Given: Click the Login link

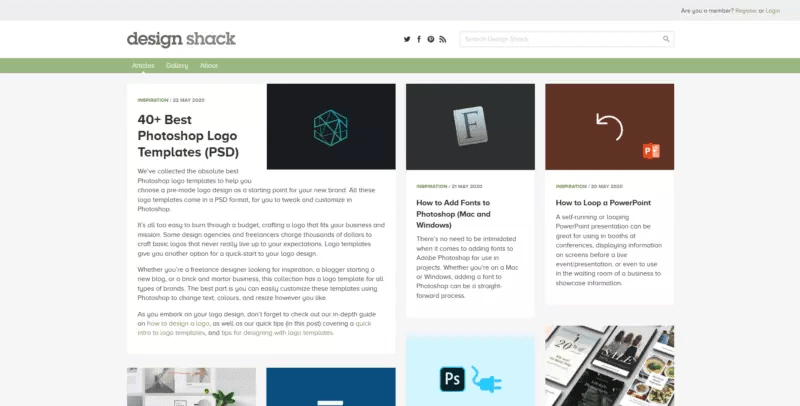Looking at the screenshot, I should click(773, 10).
